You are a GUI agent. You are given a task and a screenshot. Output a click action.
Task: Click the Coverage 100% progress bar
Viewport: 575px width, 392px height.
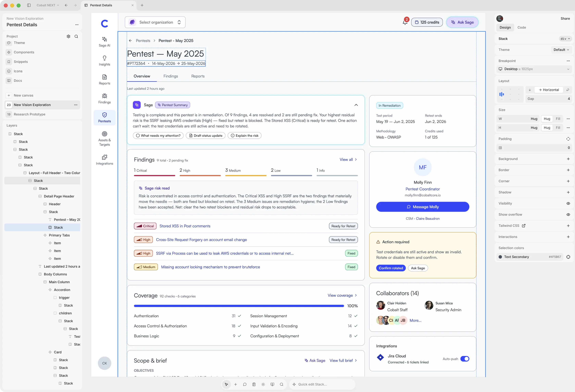click(x=239, y=306)
